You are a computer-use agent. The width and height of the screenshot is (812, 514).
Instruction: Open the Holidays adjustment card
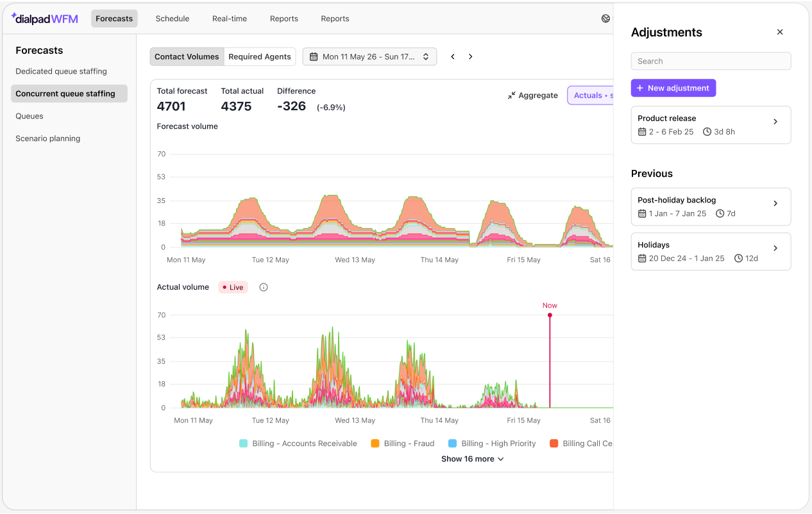click(711, 251)
